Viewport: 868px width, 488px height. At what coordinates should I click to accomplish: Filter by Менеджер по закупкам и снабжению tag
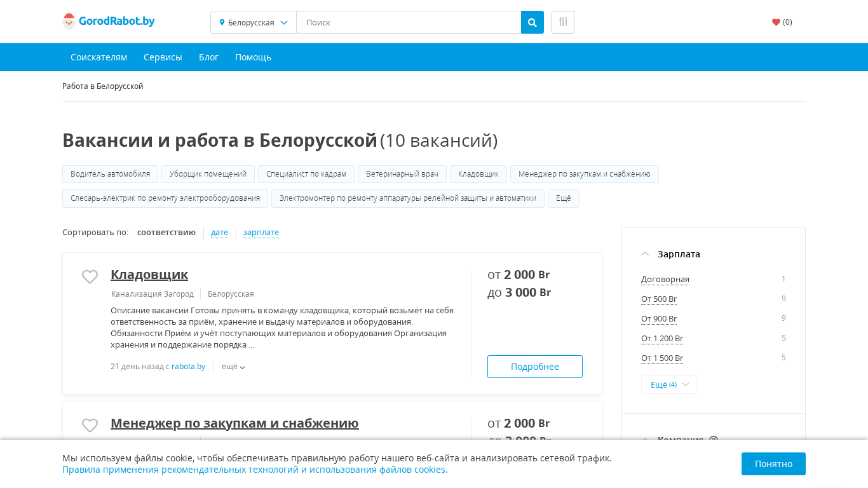coord(585,174)
